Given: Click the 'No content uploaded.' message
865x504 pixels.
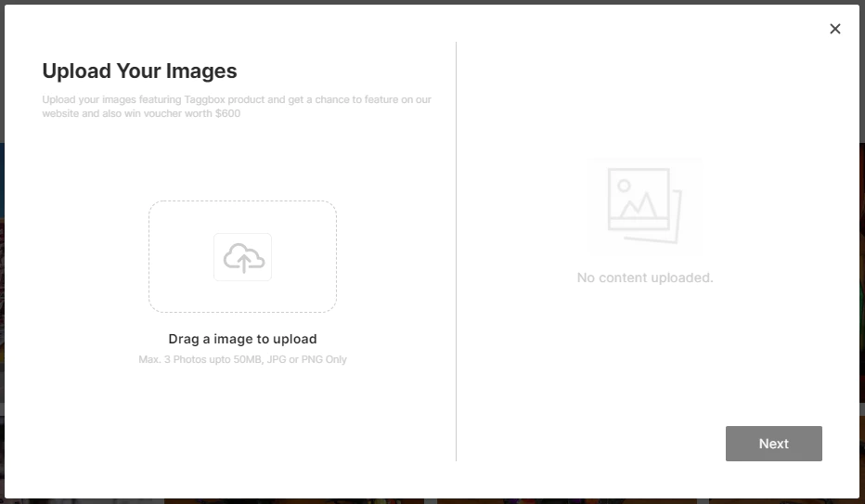Looking at the screenshot, I should [x=645, y=278].
